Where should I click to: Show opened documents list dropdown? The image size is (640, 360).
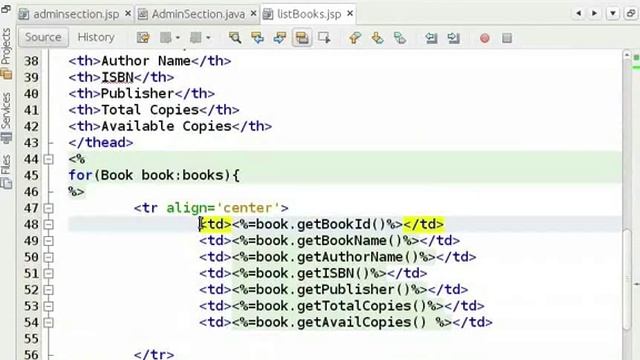tap(613, 13)
